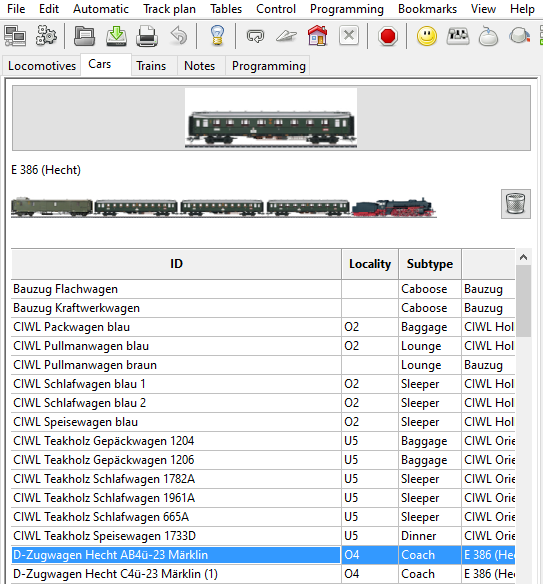Viewport: 543px width, 584px height.
Task: Click the printer icon
Action: click(147, 36)
